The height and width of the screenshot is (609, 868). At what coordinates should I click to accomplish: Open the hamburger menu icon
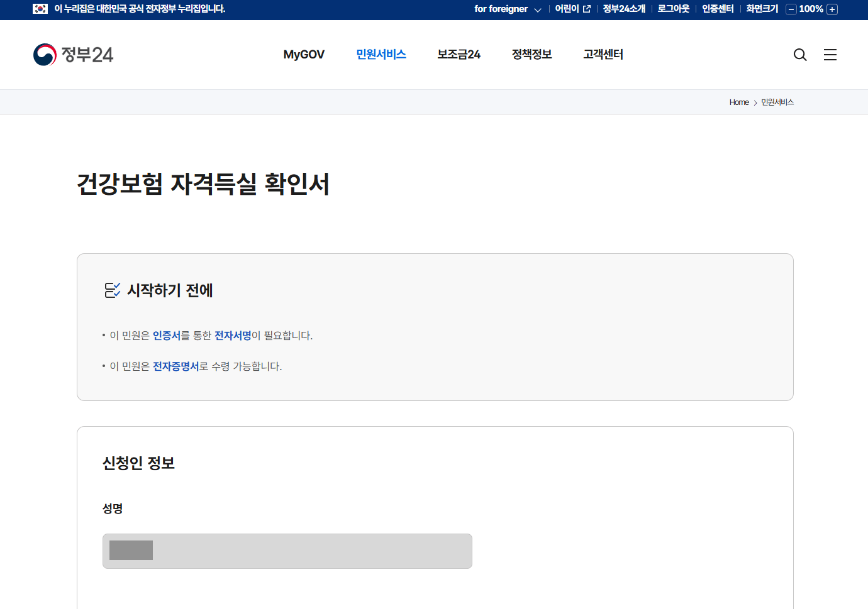pos(830,55)
